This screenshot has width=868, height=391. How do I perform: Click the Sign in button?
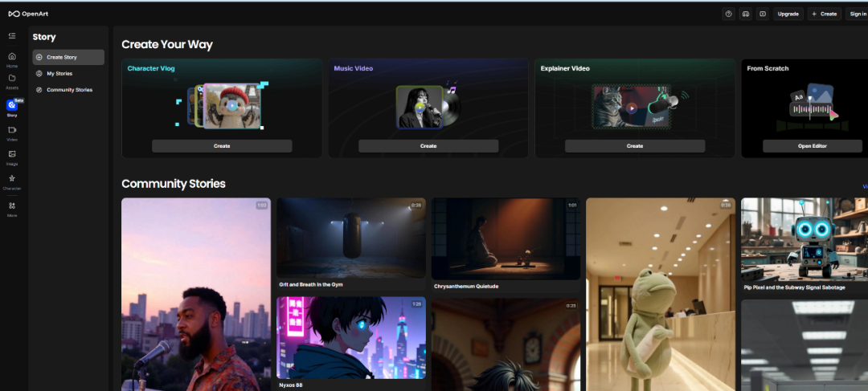pos(857,14)
